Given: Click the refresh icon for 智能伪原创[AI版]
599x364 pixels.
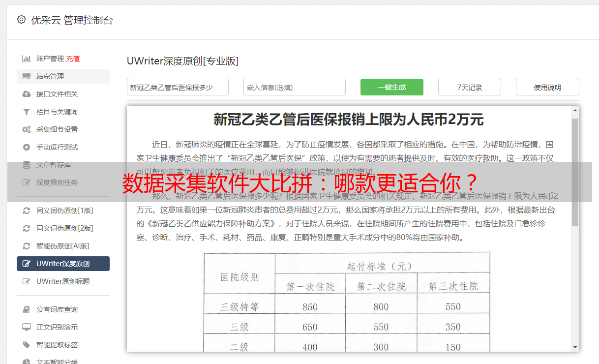Looking at the screenshot, I should pos(27,246).
